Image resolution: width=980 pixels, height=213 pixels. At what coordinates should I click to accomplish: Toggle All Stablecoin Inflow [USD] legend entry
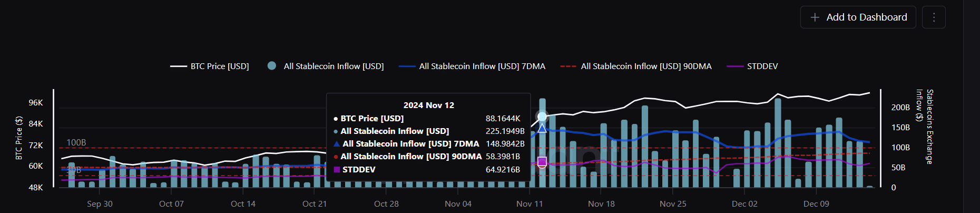coord(334,66)
